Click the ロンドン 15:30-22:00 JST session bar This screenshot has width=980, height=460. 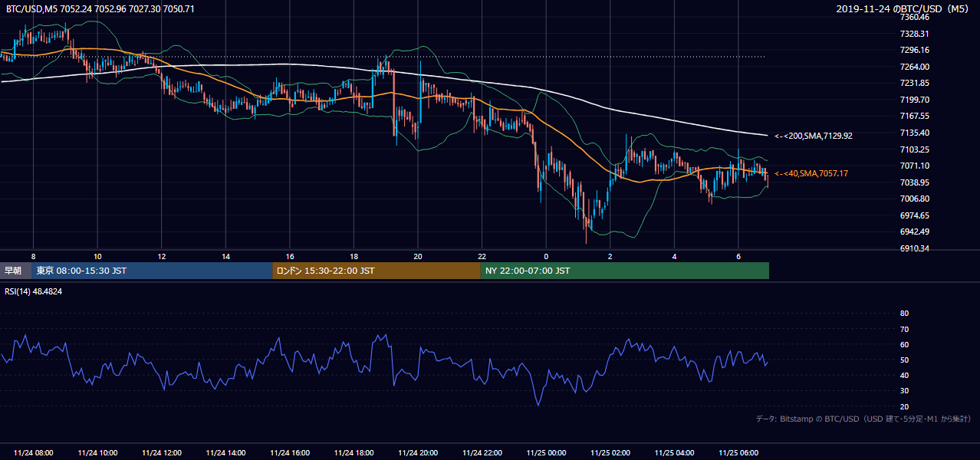pyautogui.click(x=377, y=271)
